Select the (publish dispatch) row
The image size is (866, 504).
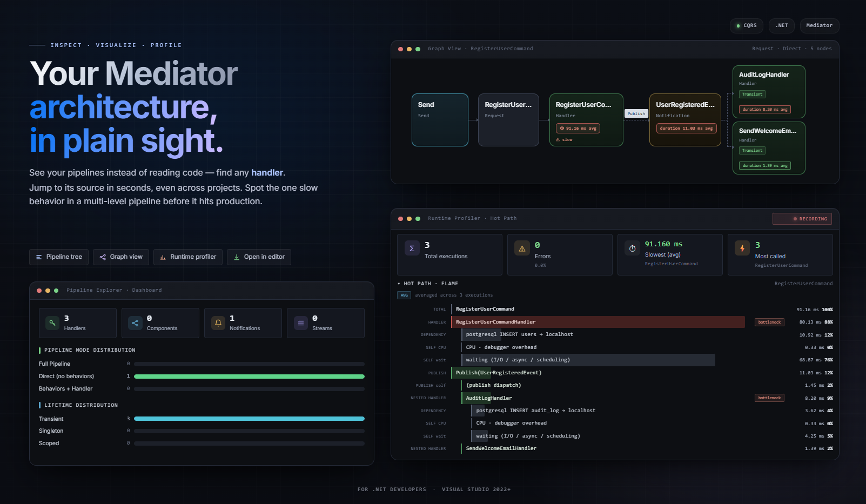[615, 386]
